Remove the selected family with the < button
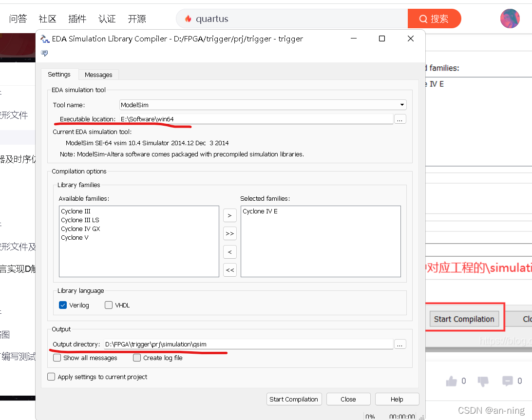The width and height of the screenshot is (532, 420). (x=229, y=252)
